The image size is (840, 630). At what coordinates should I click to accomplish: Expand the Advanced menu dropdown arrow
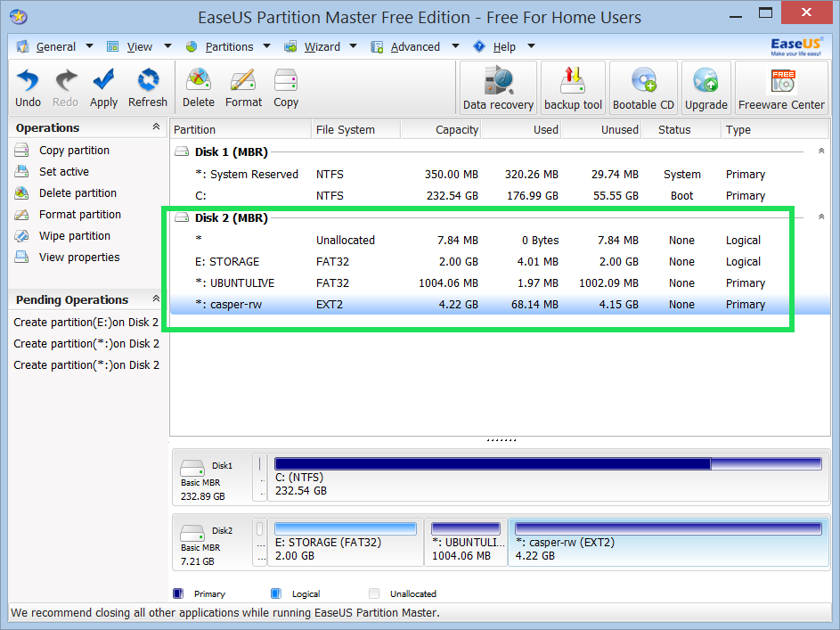[455, 46]
